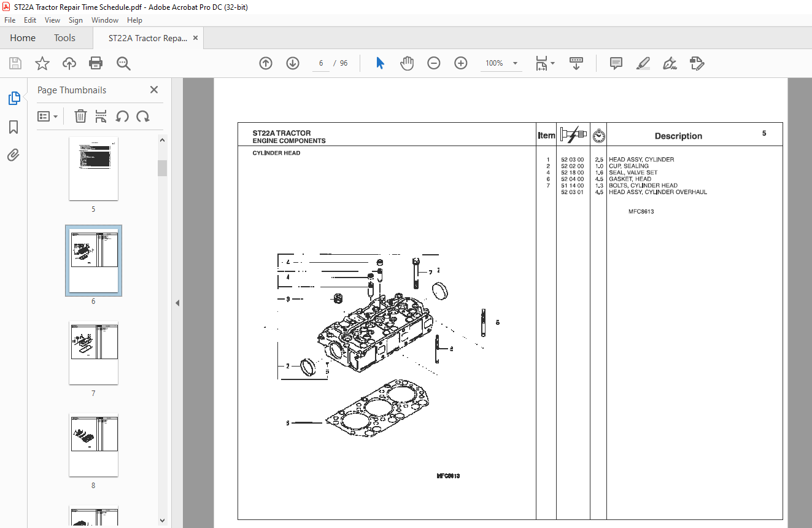Close the Page Thumbnails panel
Screen dimensions: 812x528
[154, 90]
